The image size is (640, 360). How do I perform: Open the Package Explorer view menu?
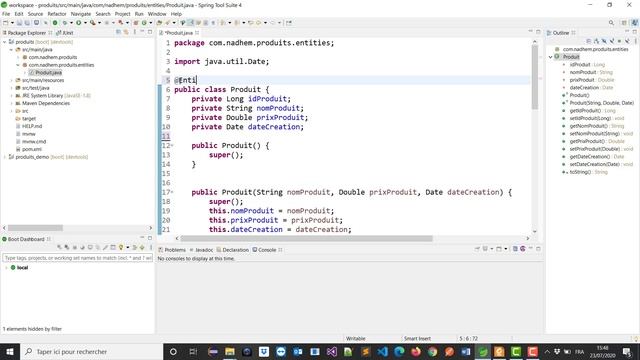pos(135,32)
